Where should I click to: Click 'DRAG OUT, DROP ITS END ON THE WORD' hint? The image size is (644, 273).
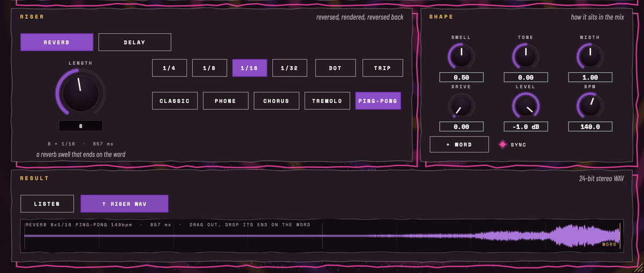[250, 225]
